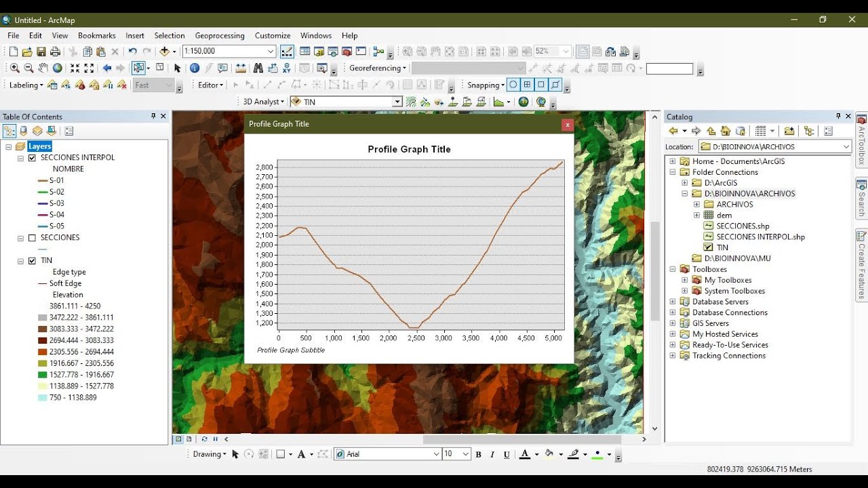The height and width of the screenshot is (488, 868).
Task: Open the Catalog Location path dropdown
Action: tap(846, 147)
